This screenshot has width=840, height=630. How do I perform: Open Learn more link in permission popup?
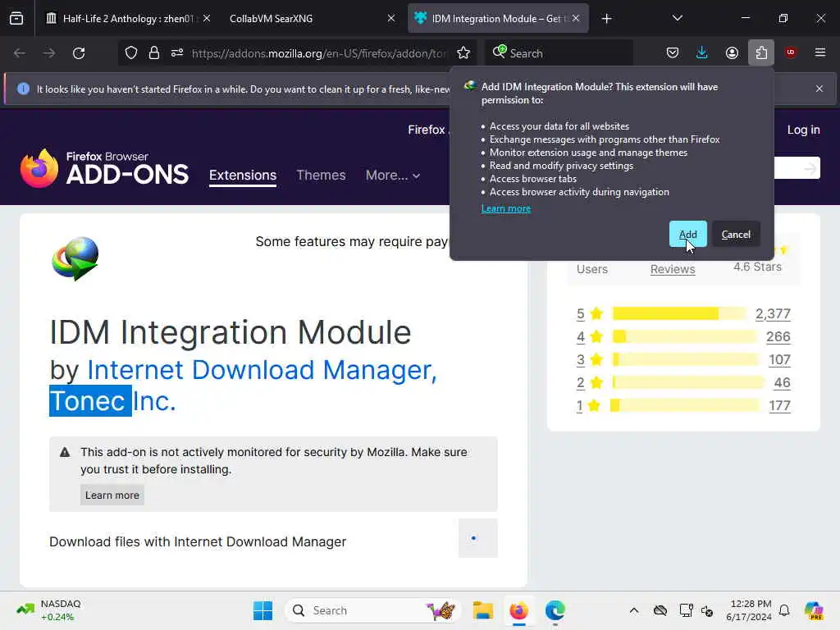point(505,208)
